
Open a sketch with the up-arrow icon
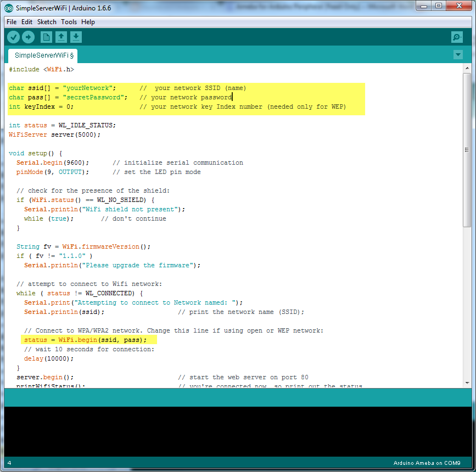pos(61,37)
